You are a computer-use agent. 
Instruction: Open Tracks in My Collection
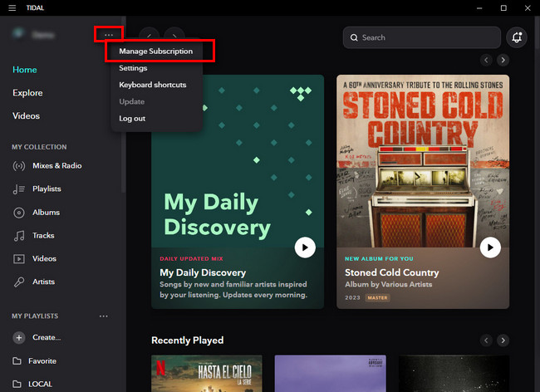click(x=43, y=235)
